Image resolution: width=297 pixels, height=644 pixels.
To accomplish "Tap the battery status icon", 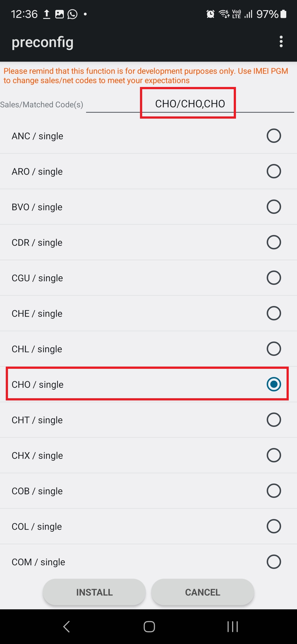I will click(x=284, y=14).
